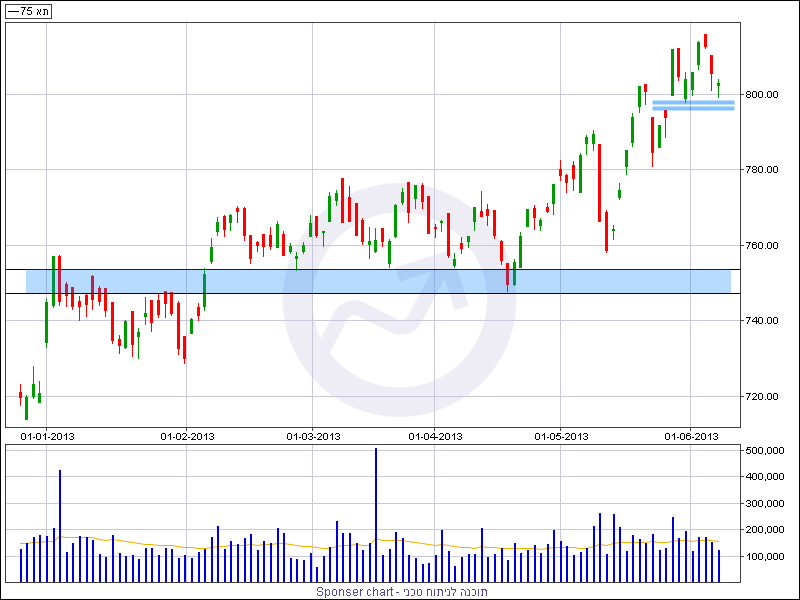Click the Sponser chart footer text
The height and width of the screenshot is (600, 800).
pos(402,592)
